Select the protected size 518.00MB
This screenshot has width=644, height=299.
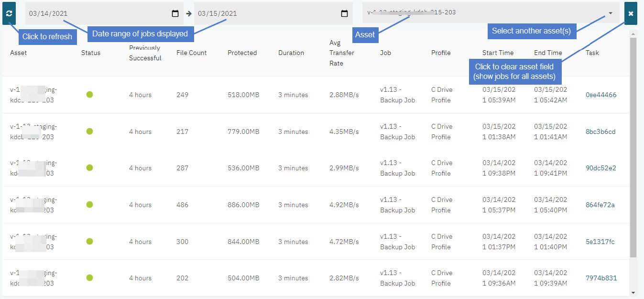(x=243, y=95)
